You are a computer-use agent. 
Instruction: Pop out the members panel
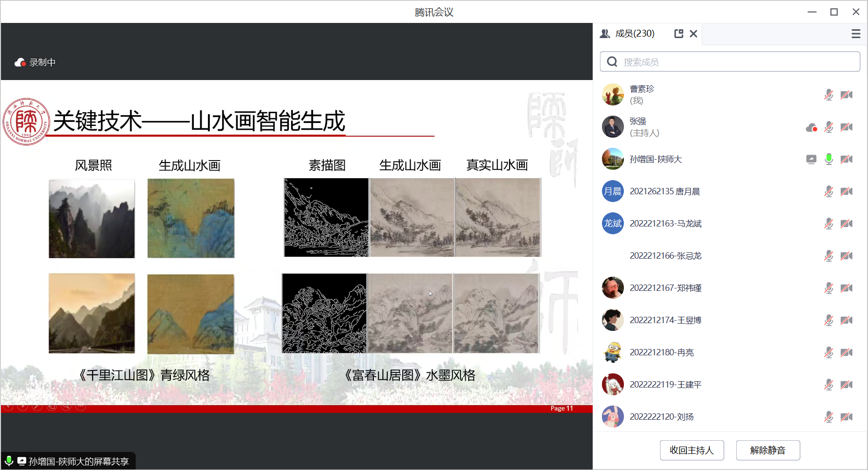click(x=679, y=34)
